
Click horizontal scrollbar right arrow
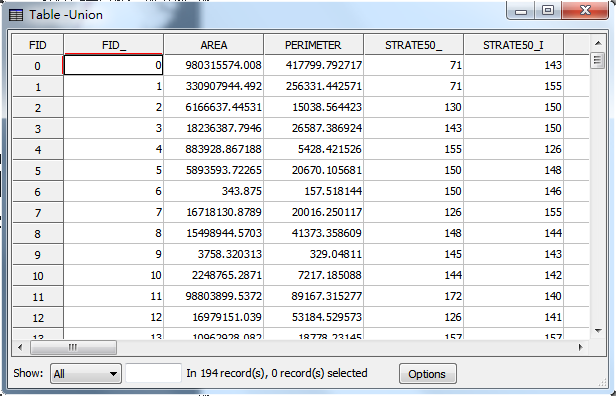[x=581, y=347]
